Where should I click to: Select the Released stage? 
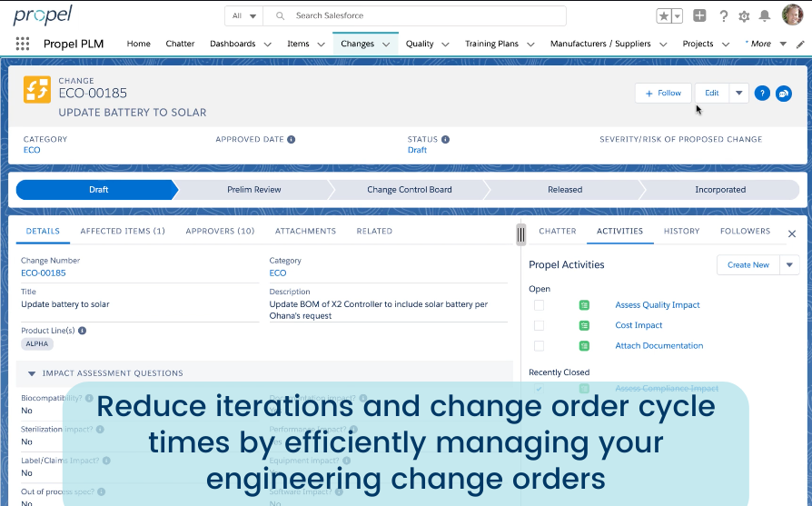565,190
